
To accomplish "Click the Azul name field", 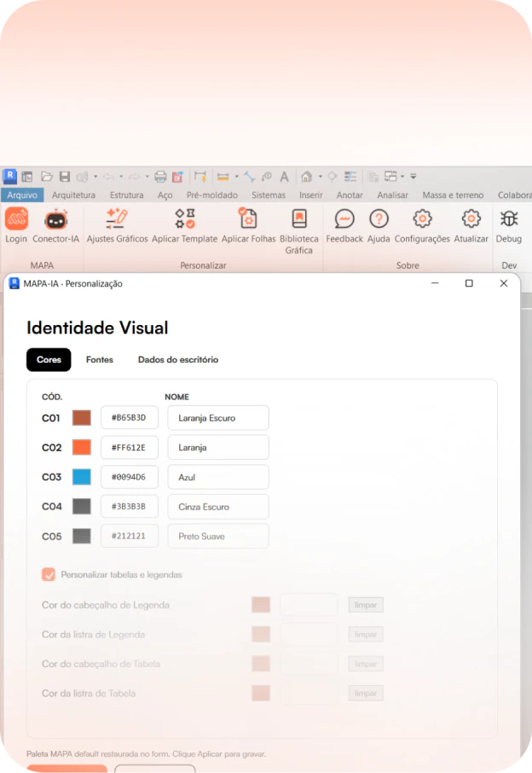I will pos(218,477).
